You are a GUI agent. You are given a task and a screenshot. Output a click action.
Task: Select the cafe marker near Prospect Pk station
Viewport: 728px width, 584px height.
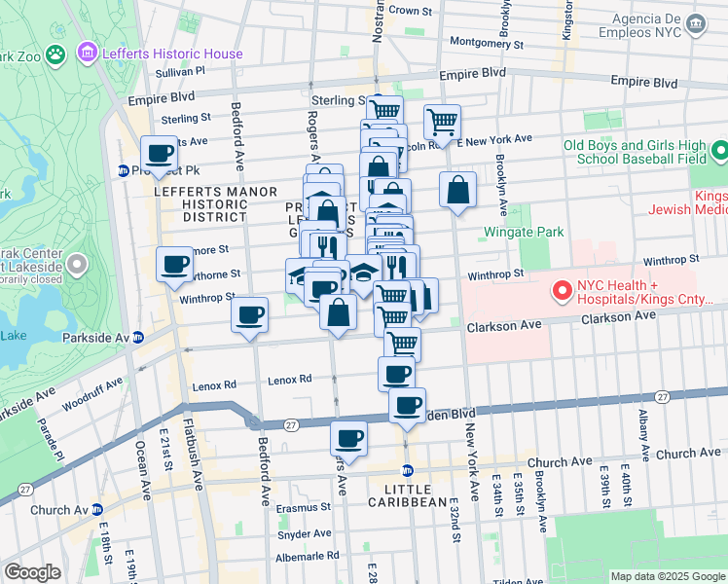[x=159, y=156]
